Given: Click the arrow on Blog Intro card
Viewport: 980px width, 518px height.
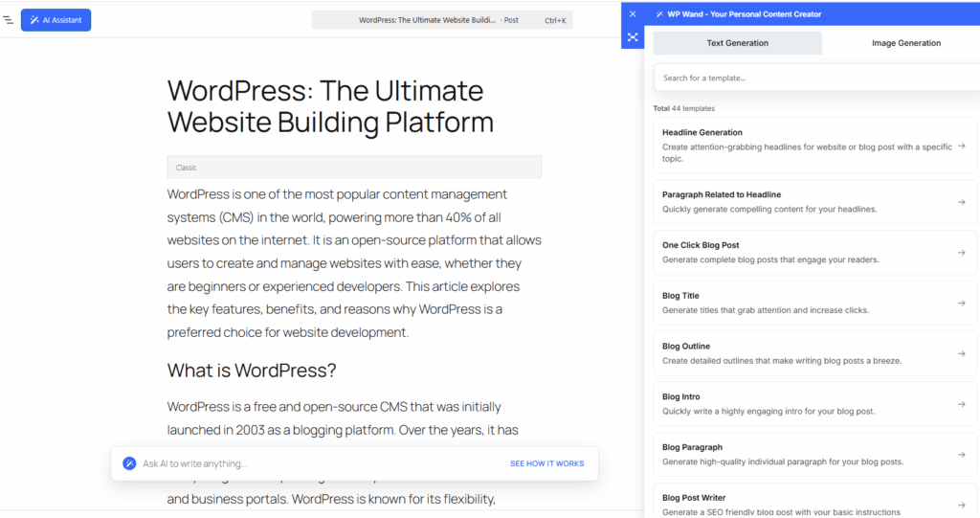Looking at the screenshot, I should tap(962, 404).
